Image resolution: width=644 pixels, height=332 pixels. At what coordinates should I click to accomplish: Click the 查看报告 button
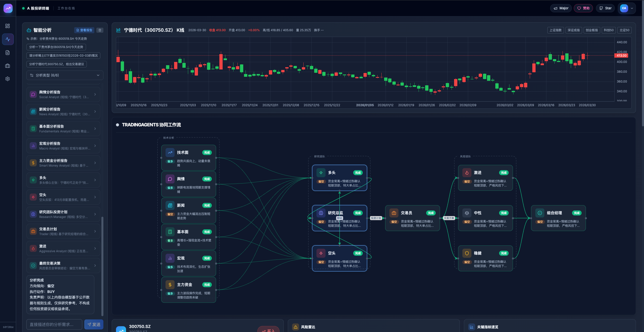pos(84,30)
